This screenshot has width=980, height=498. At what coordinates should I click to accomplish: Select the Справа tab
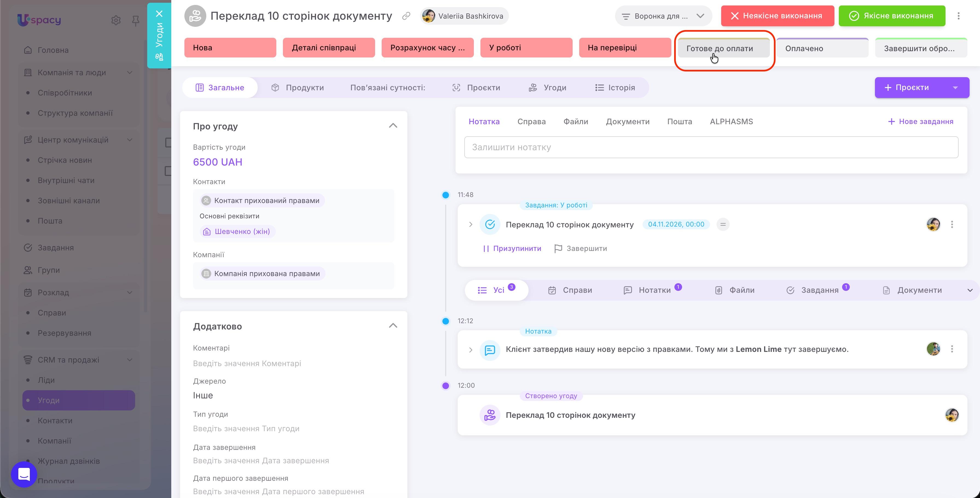point(532,122)
